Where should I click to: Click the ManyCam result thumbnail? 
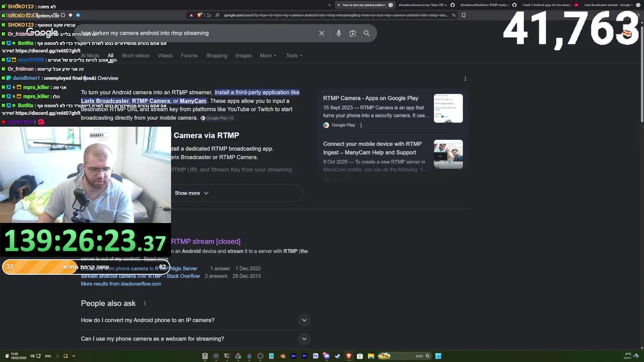(448, 154)
